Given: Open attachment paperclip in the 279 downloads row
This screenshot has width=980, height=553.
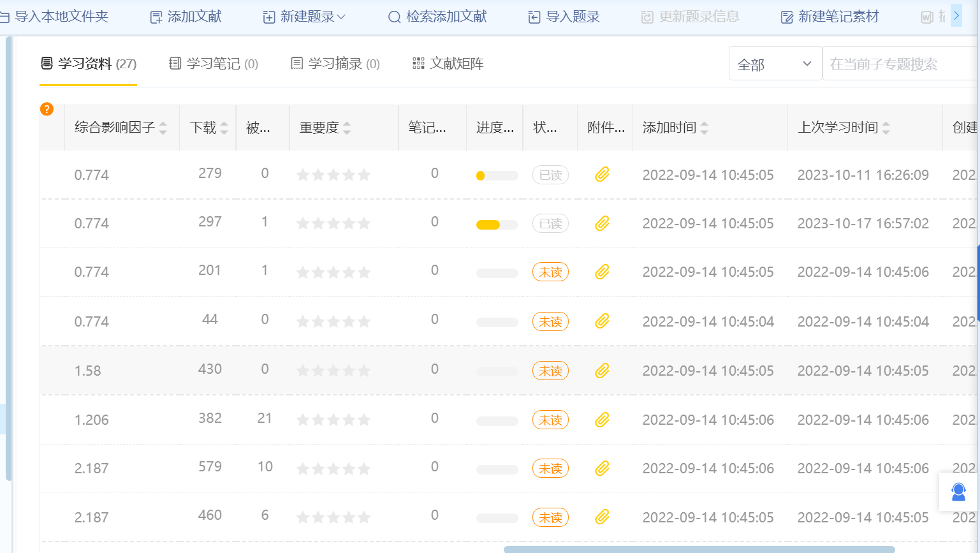Looking at the screenshot, I should tap(602, 175).
